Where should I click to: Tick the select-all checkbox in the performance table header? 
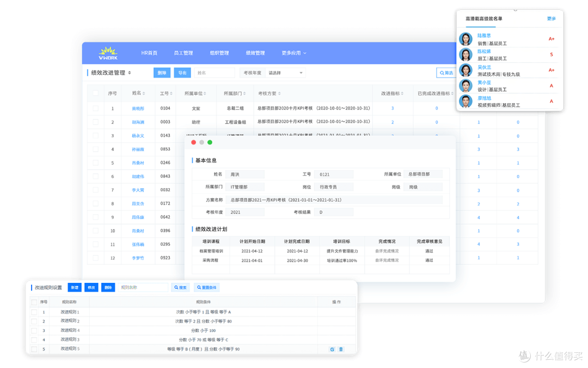[x=95, y=93]
